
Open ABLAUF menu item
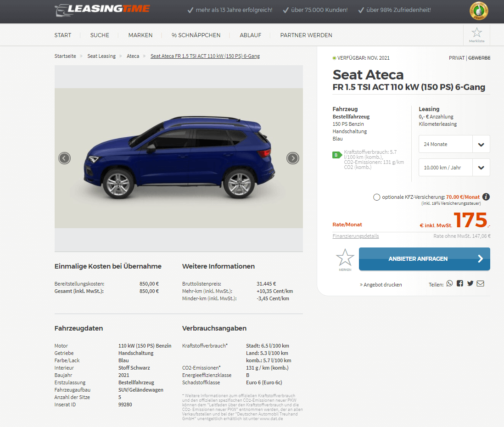tap(250, 35)
